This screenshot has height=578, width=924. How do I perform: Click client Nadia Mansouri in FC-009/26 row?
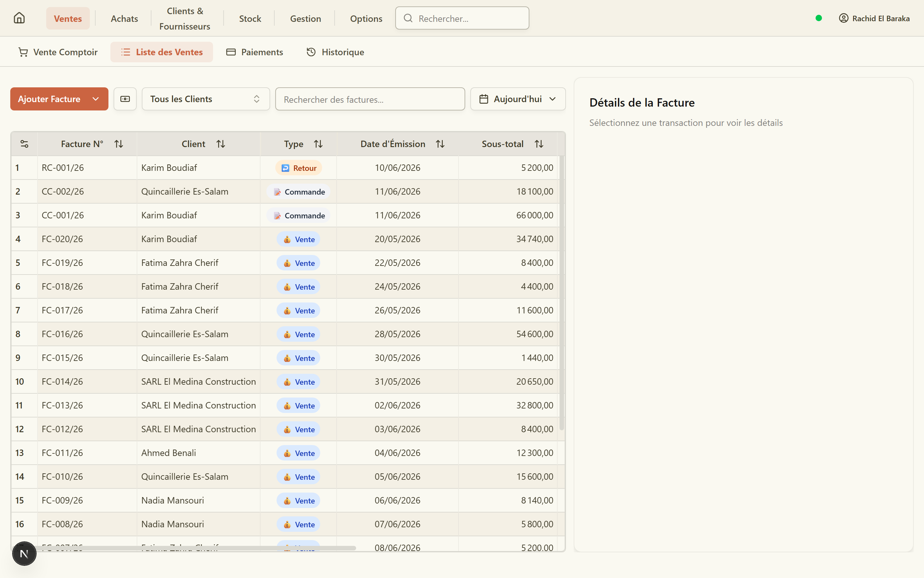click(173, 500)
